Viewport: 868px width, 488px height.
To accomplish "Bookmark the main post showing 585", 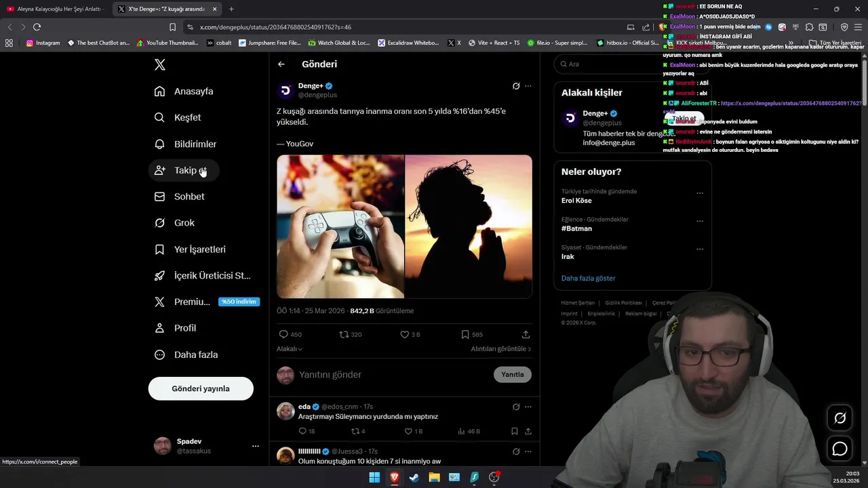I will click(x=472, y=334).
